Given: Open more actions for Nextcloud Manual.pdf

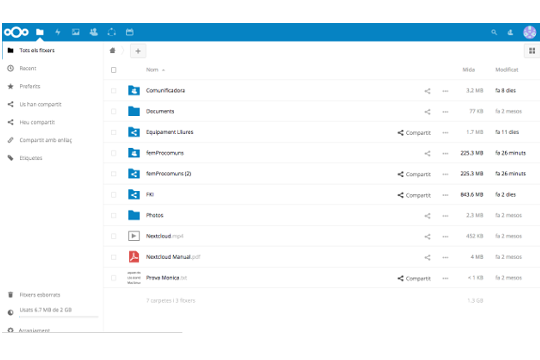Looking at the screenshot, I should point(445,257).
